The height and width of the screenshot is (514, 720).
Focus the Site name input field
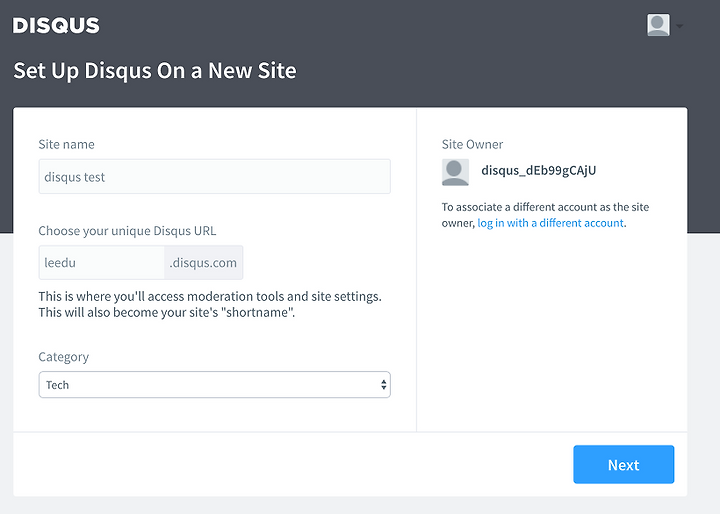click(214, 176)
